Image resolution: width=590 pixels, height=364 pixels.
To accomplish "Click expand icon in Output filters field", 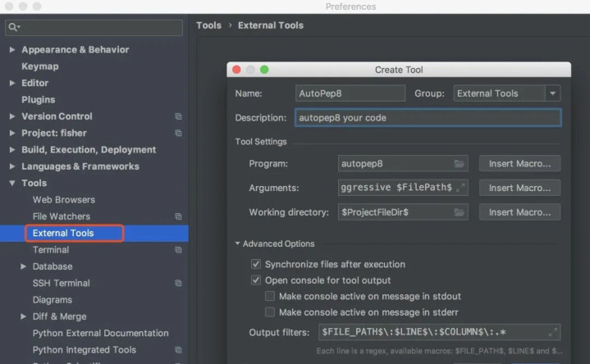I will (552, 333).
